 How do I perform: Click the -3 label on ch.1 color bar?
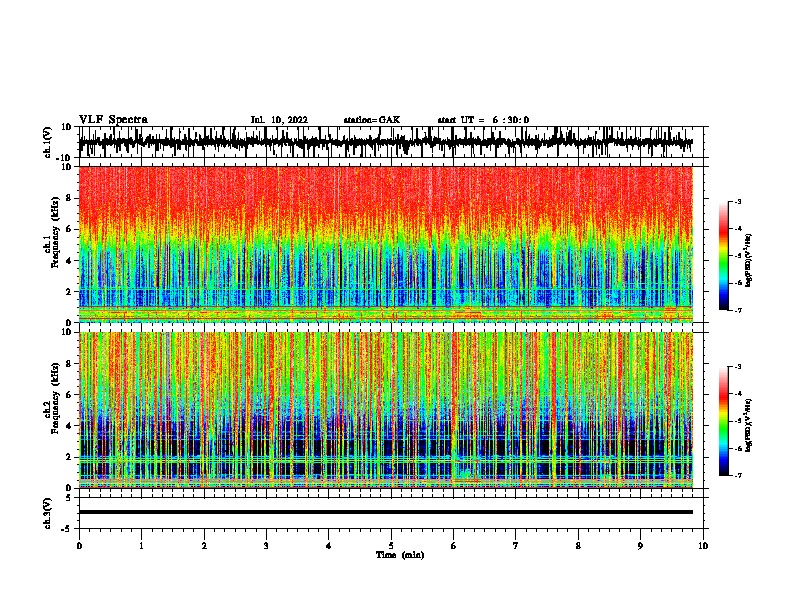[x=738, y=201]
